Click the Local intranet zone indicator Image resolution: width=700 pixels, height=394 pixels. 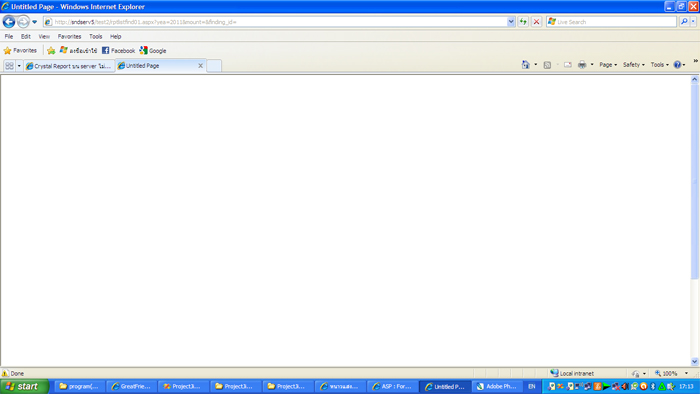pyautogui.click(x=572, y=373)
